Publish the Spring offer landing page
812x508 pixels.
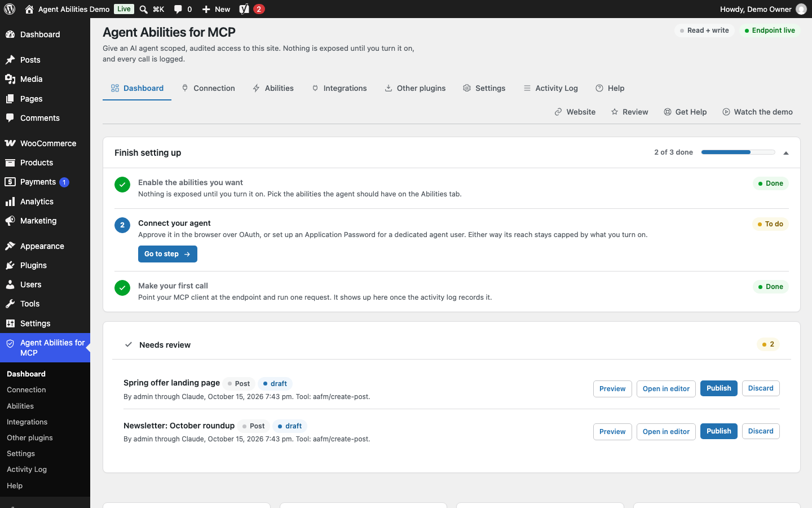coord(718,388)
